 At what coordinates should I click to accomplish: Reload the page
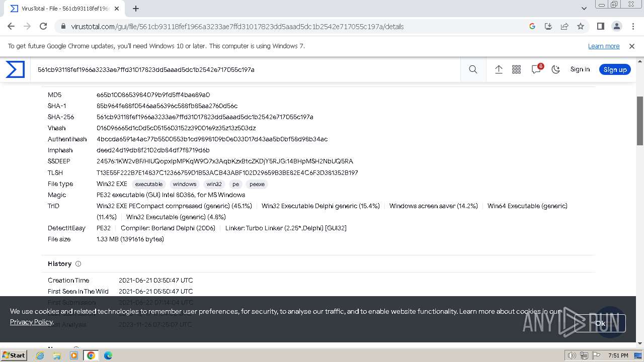(43, 26)
